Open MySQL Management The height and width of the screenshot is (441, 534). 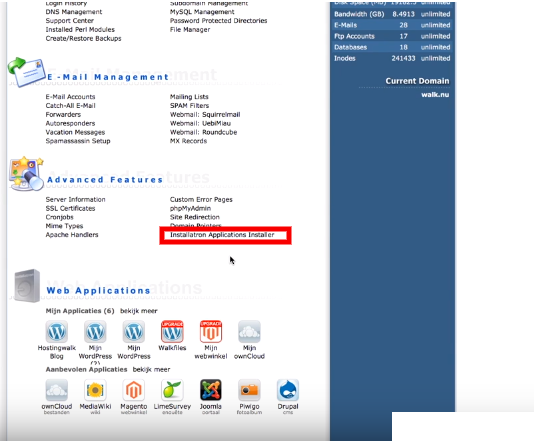pos(202,12)
